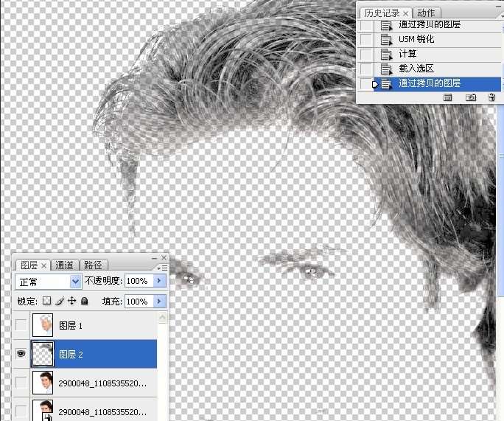This screenshot has width=504, height=421.
Task: Select the 历史记录 tab
Action: click(x=382, y=13)
